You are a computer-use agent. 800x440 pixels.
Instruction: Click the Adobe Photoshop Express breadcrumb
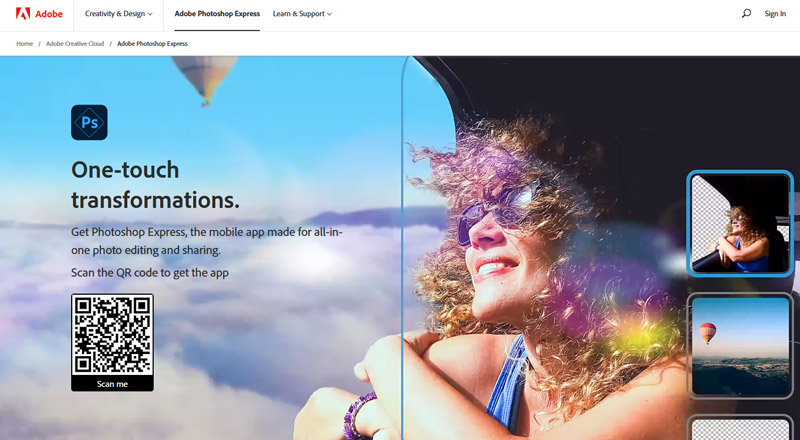point(153,44)
